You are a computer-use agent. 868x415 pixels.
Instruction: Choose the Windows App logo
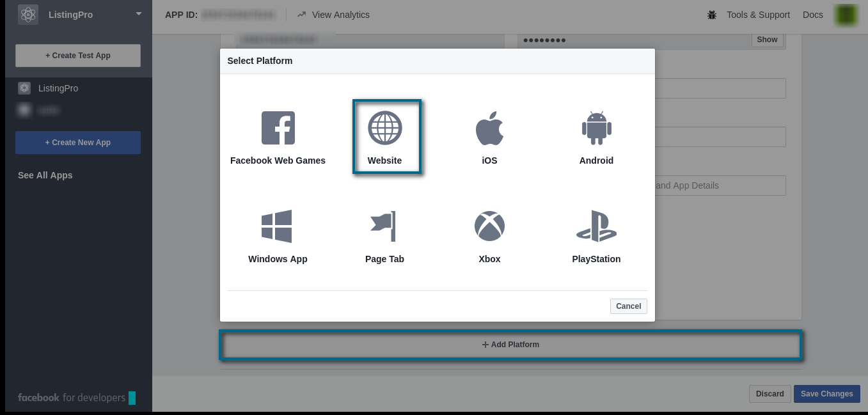click(277, 226)
